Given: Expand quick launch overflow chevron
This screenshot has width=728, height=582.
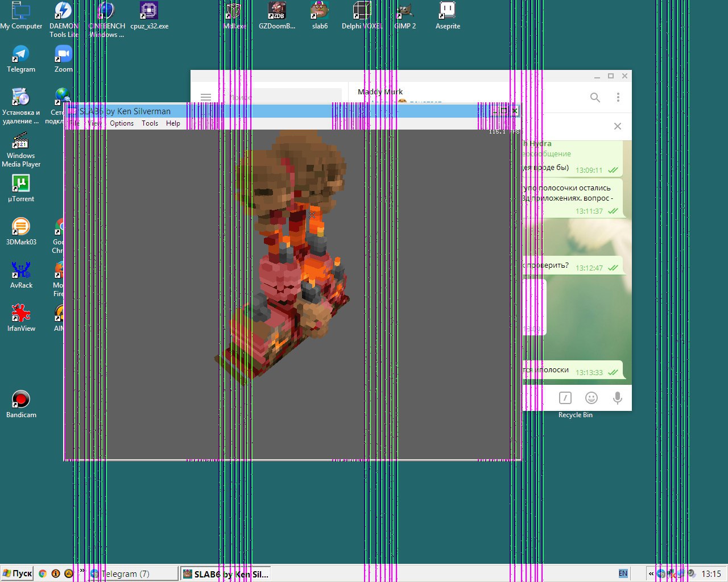Looking at the screenshot, I should (82, 571).
